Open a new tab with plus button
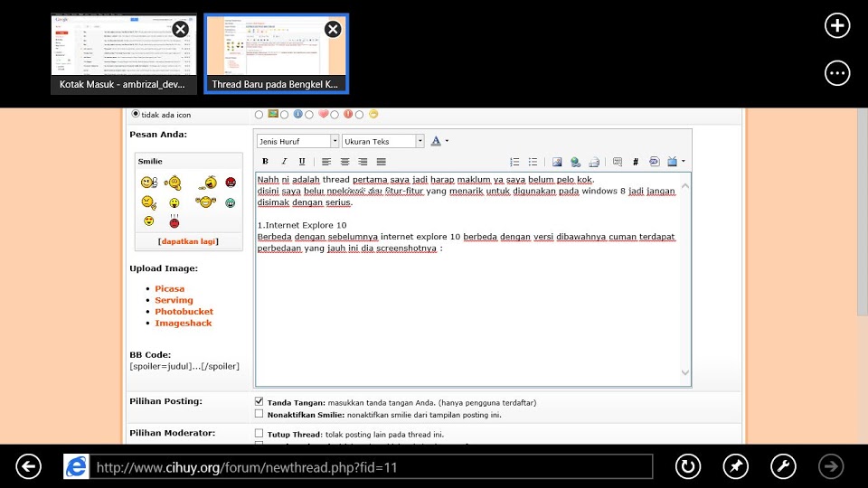This screenshot has height=488, width=868. click(837, 25)
